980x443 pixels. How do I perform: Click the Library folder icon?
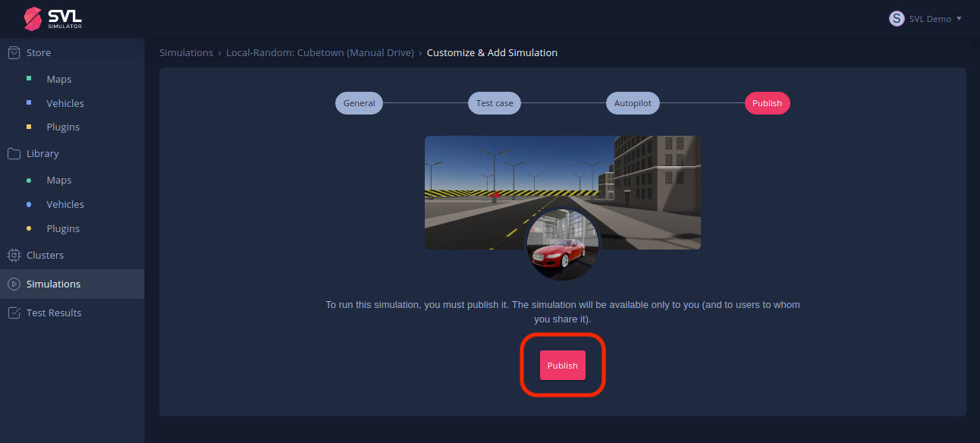click(13, 153)
